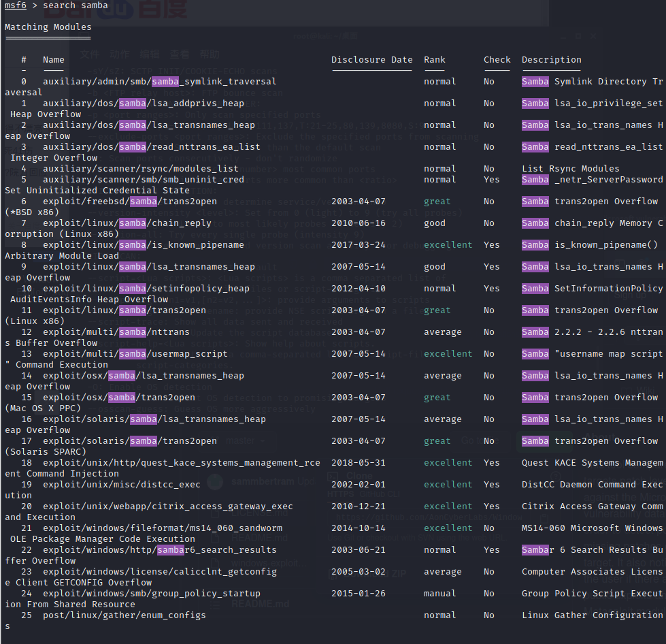Image resolution: width=666 pixels, height=644 pixels.
Task: Click the 'Description' column header
Action: 551,60
